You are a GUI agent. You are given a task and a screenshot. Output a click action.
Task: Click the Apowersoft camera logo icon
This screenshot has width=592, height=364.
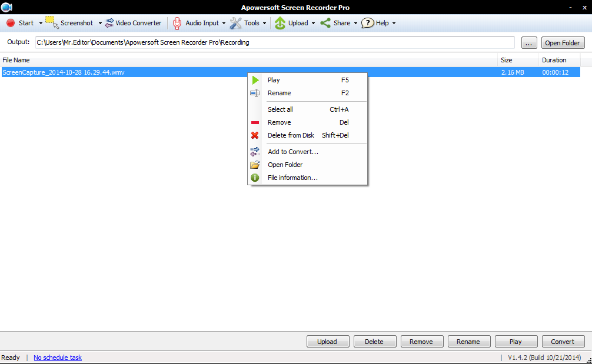tap(7, 7)
